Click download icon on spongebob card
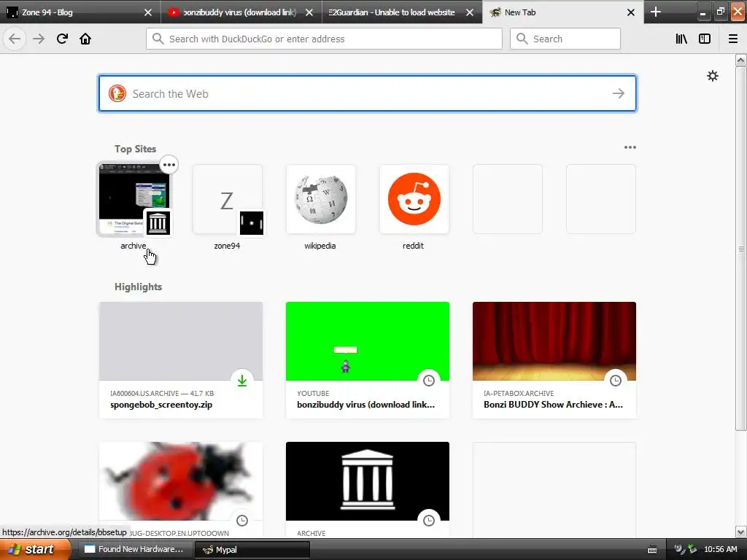The height and width of the screenshot is (560, 747). 242,380
